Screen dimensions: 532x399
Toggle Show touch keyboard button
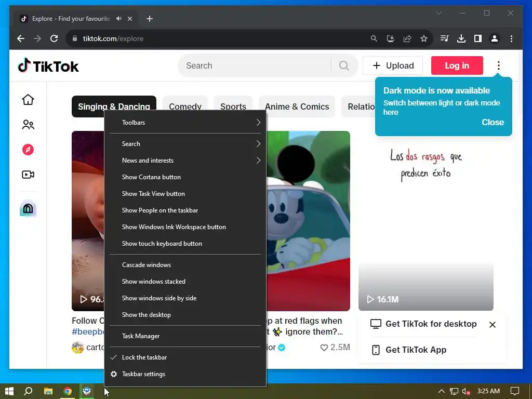185,244
